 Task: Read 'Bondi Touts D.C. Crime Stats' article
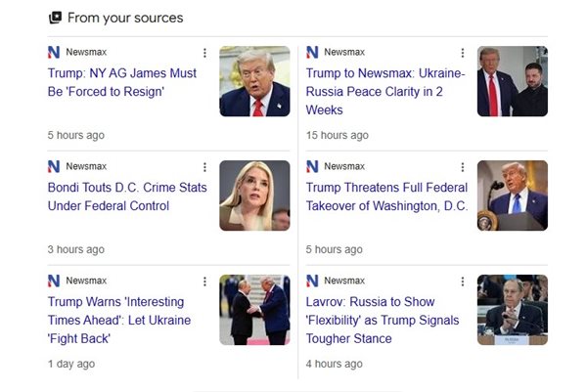tap(127, 196)
